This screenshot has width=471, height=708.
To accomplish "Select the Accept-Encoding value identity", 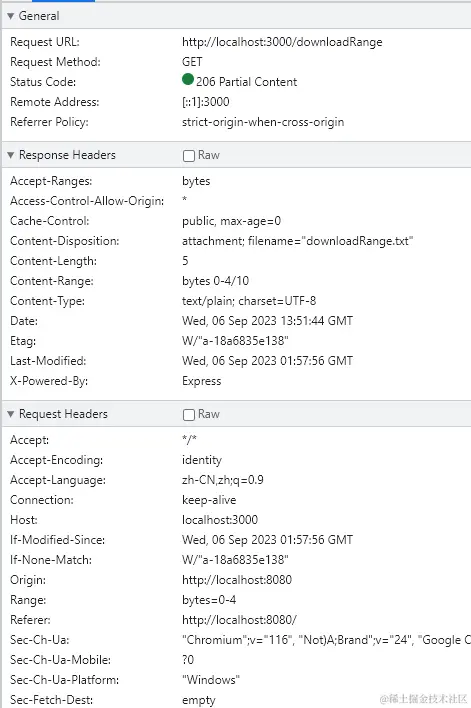I will click(202, 460).
